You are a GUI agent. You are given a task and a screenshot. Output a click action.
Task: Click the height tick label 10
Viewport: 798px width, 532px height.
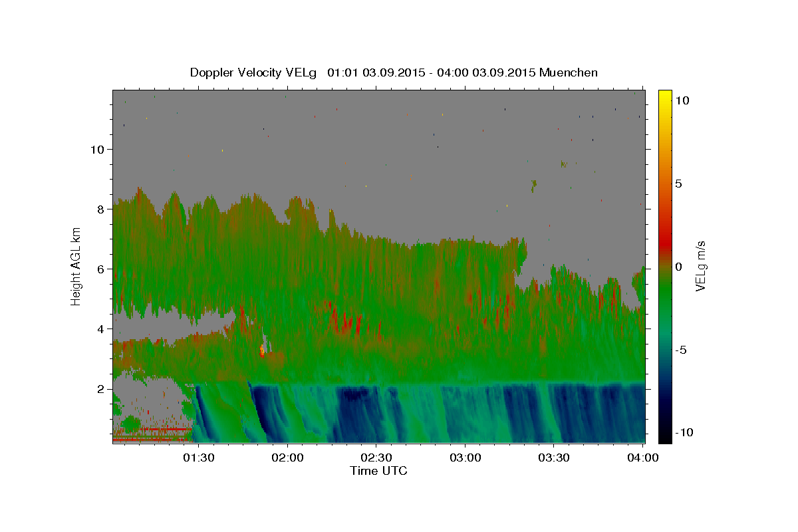pyautogui.click(x=97, y=149)
